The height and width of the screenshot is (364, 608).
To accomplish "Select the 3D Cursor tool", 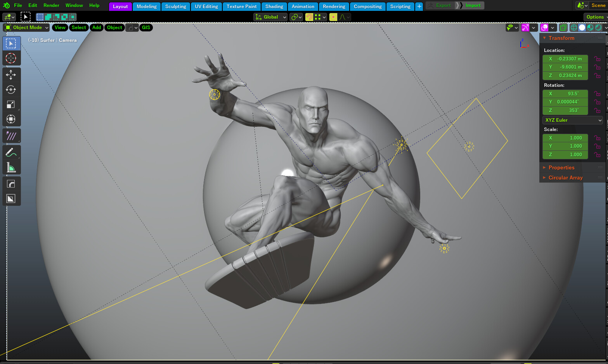I will pyautogui.click(x=11, y=59).
